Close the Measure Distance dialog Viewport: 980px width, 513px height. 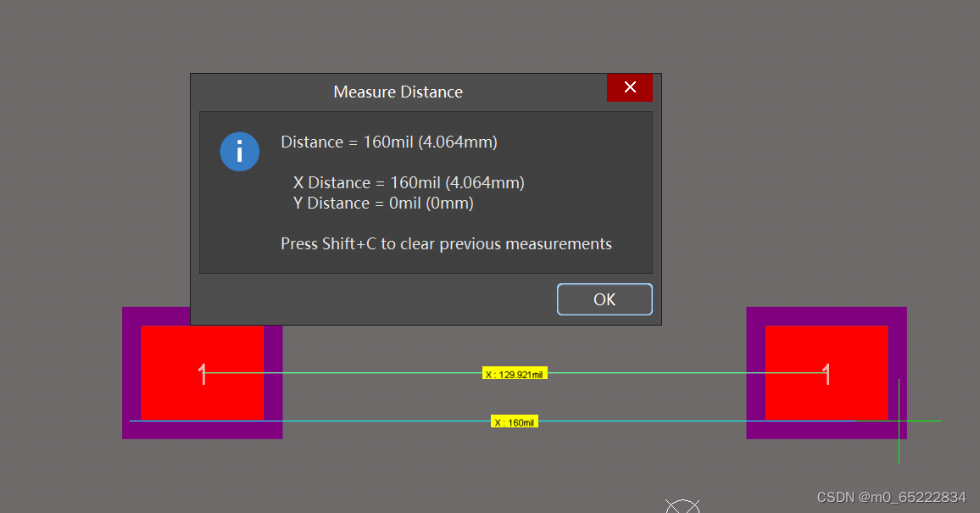point(629,87)
